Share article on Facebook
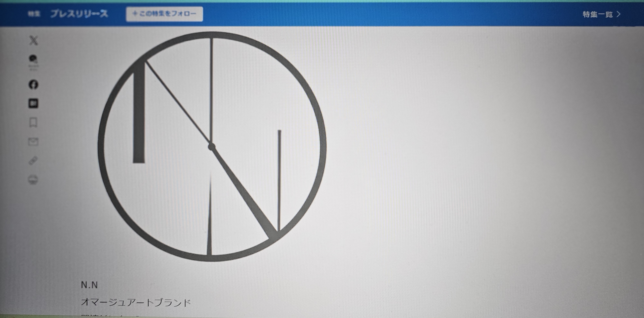The height and width of the screenshot is (318, 644). (33, 85)
